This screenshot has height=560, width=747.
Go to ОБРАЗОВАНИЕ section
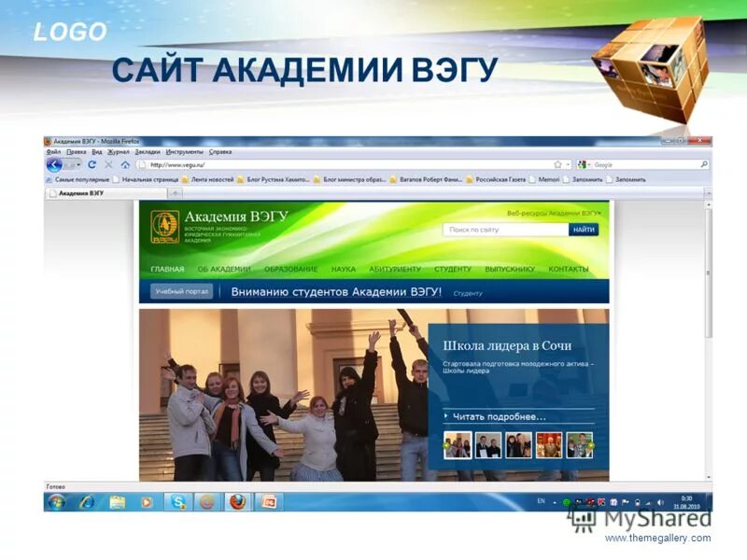[x=290, y=269]
